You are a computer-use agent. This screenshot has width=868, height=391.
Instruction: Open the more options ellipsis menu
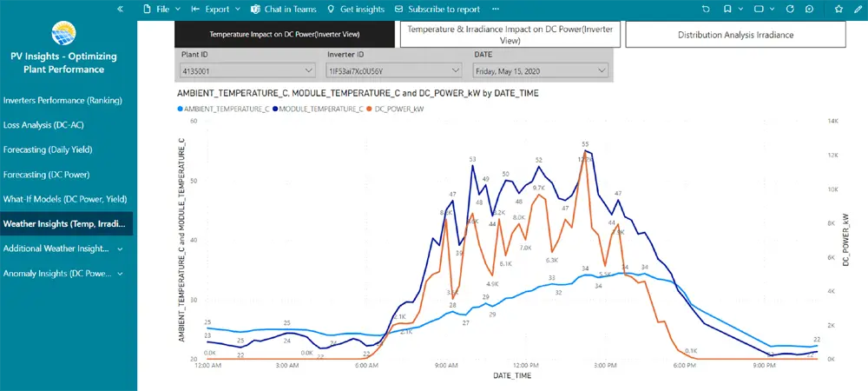coord(495,9)
